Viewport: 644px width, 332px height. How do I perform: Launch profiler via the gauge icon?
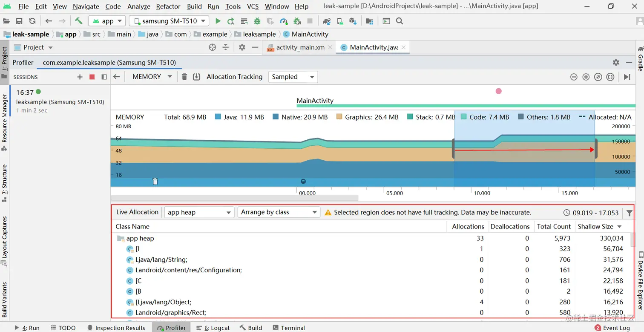284,21
